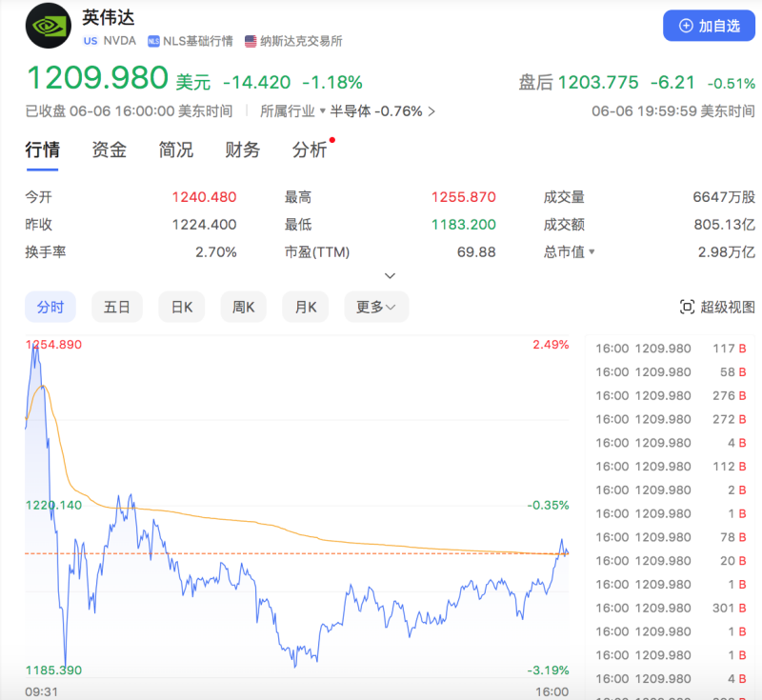Click trade row with volume 276

pos(671,395)
